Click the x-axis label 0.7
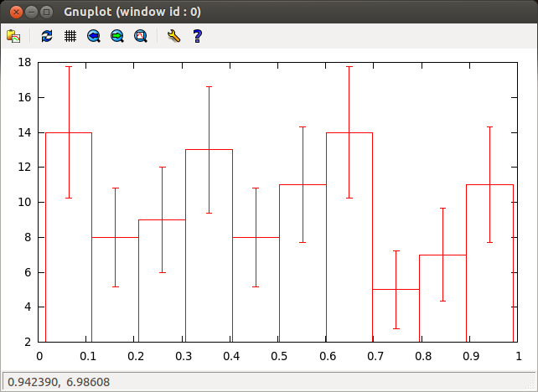 pos(375,356)
